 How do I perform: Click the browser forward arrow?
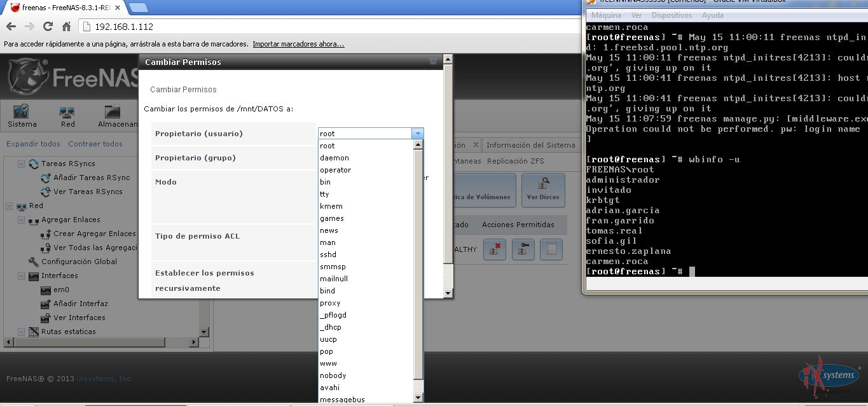[x=29, y=27]
